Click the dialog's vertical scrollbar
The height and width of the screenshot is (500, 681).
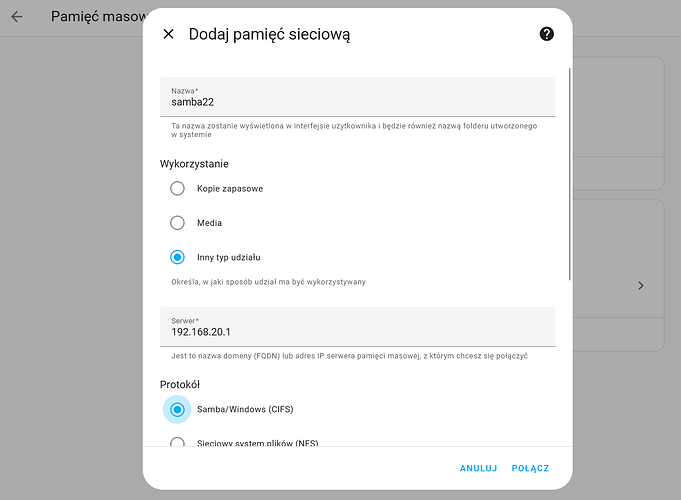tap(570, 172)
